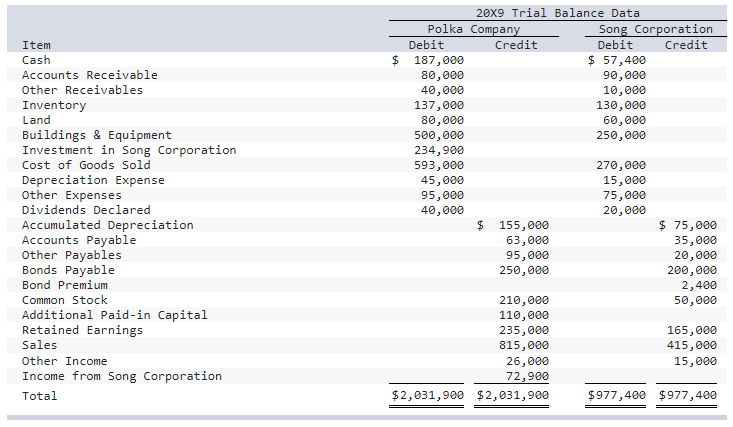
Task: Click the Polka Company column header
Action: click(473, 29)
